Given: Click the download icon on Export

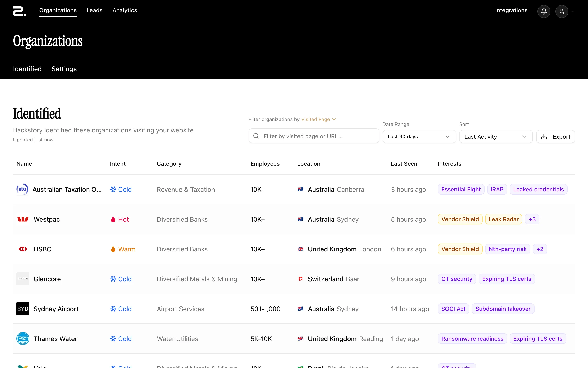Looking at the screenshot, I should 544,137.
